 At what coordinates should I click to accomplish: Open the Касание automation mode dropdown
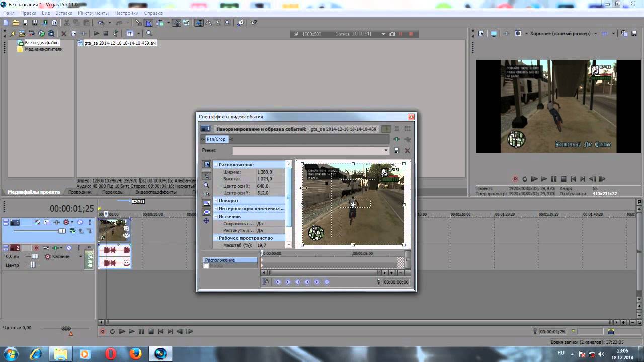(x=80, y=256)
